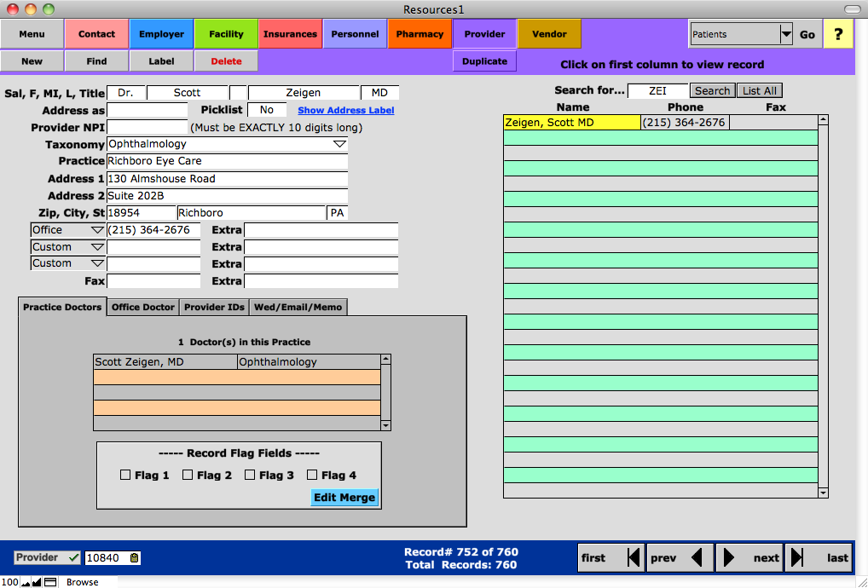Image resolution: width=868 pixels, height=588 pixels.
Task: Click the List All button
Action: (760, 90)
